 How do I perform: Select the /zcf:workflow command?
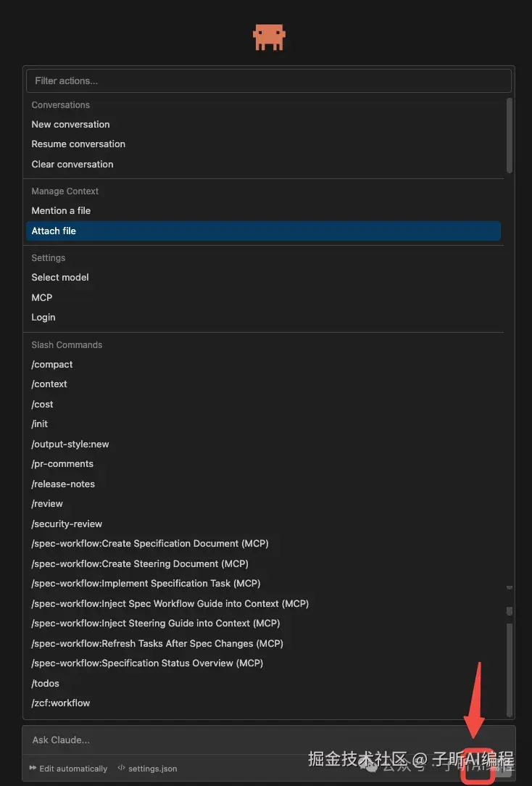[x=61, y=703]
